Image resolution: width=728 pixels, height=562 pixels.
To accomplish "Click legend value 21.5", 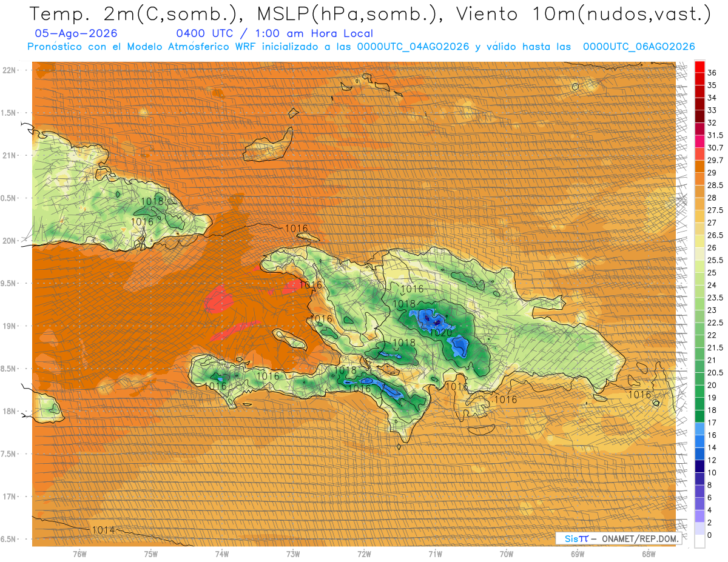I will click(x=715, y=347).
